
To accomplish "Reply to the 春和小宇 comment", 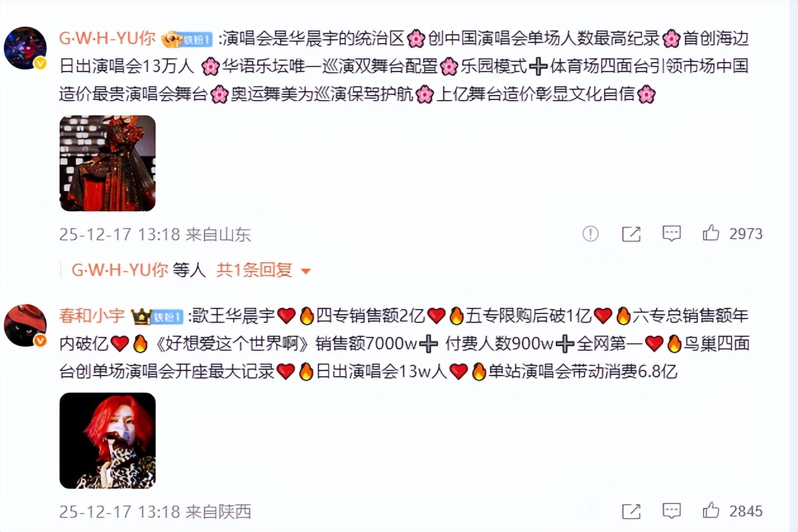I will (x=671, y=510).
